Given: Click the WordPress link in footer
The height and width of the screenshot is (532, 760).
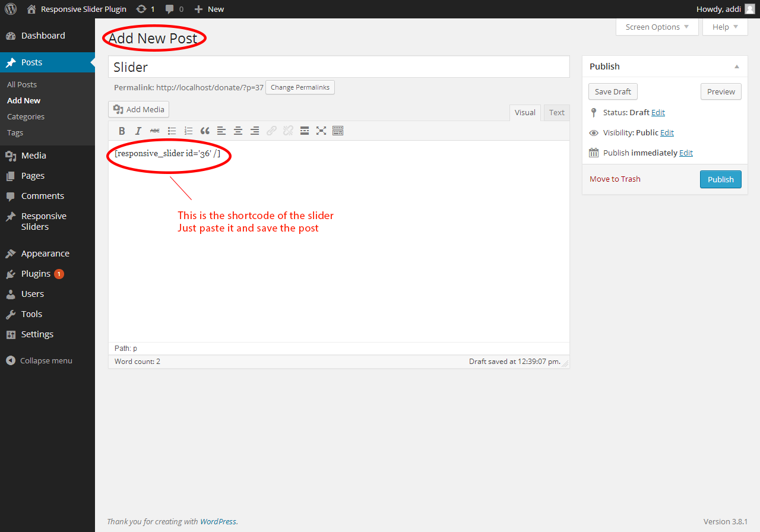Looking at the screenshot, I should coord(218,522).
